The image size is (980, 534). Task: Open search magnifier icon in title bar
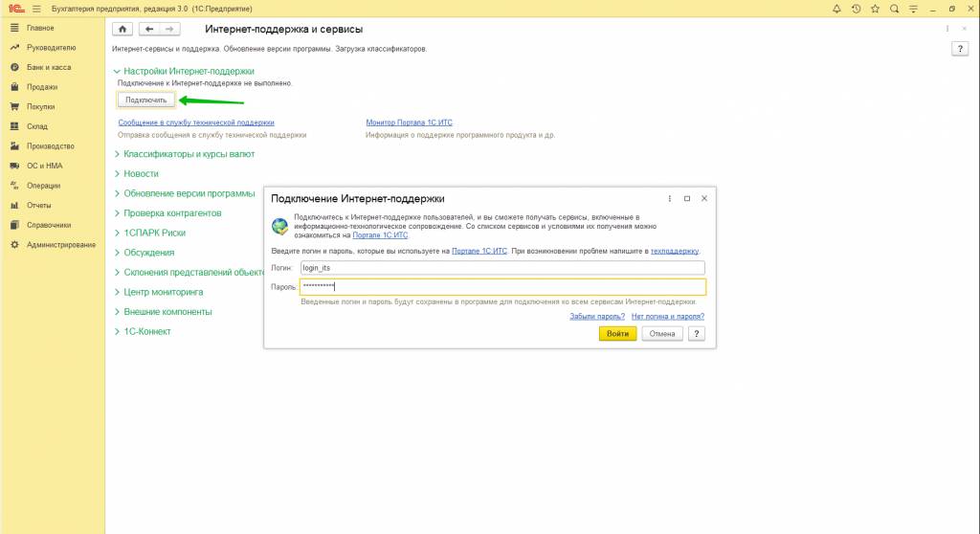[895, 9]
